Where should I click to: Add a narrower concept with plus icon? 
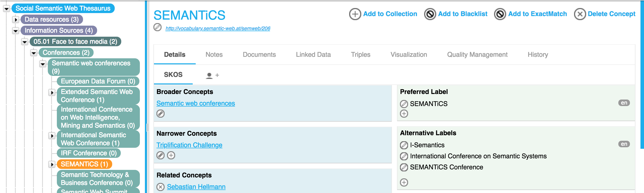(171, 156)
